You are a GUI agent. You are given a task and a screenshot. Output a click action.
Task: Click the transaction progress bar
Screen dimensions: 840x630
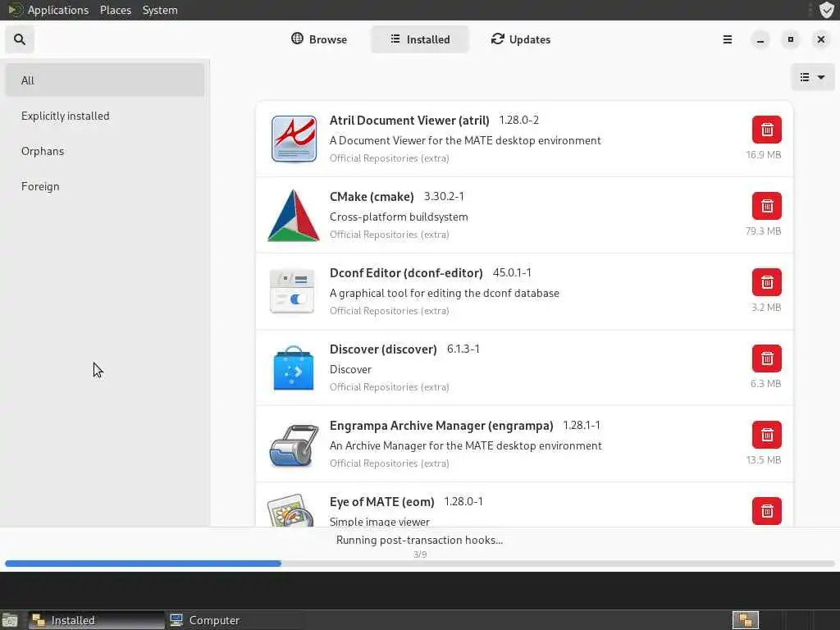pyautogui.click(x=420, y=564)
